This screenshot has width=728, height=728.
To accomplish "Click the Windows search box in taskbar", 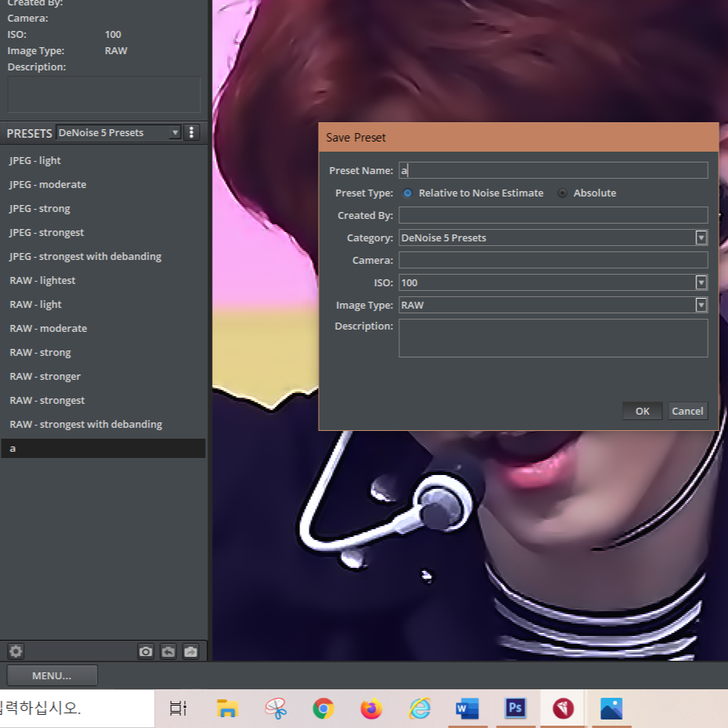I will pos(77,709).
